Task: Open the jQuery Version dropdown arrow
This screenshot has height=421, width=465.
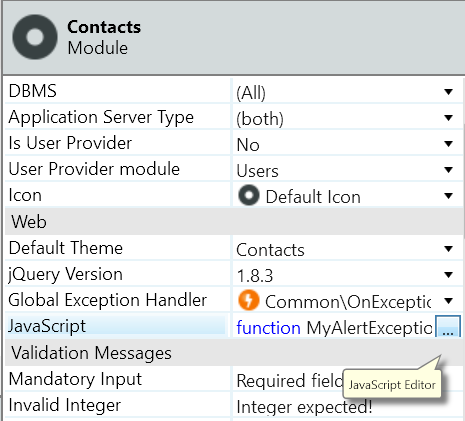Action: click(449, 275)
